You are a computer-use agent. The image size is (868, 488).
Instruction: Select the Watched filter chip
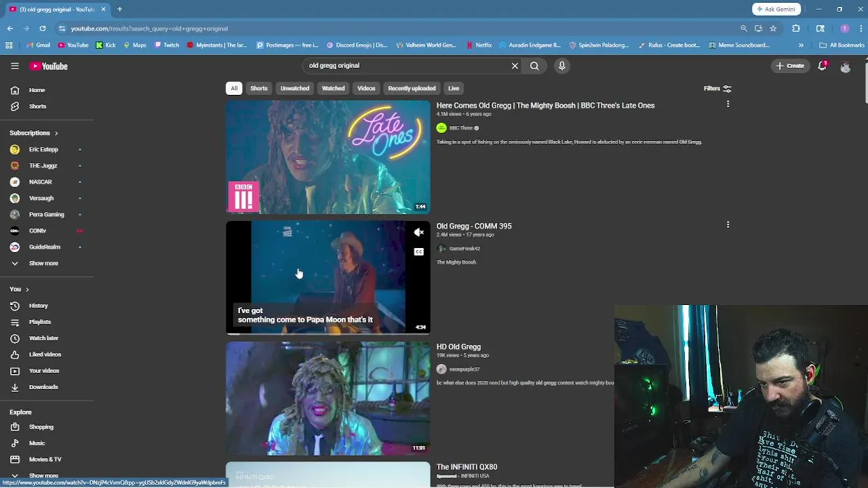coord(333,88)
